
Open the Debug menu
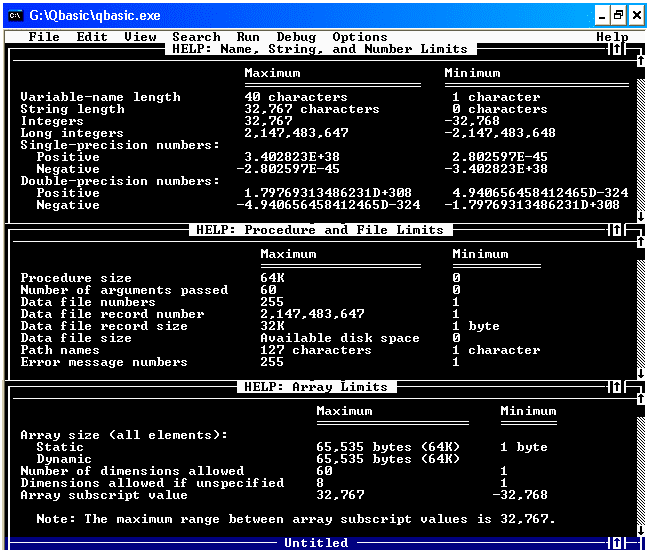[296, 37]
